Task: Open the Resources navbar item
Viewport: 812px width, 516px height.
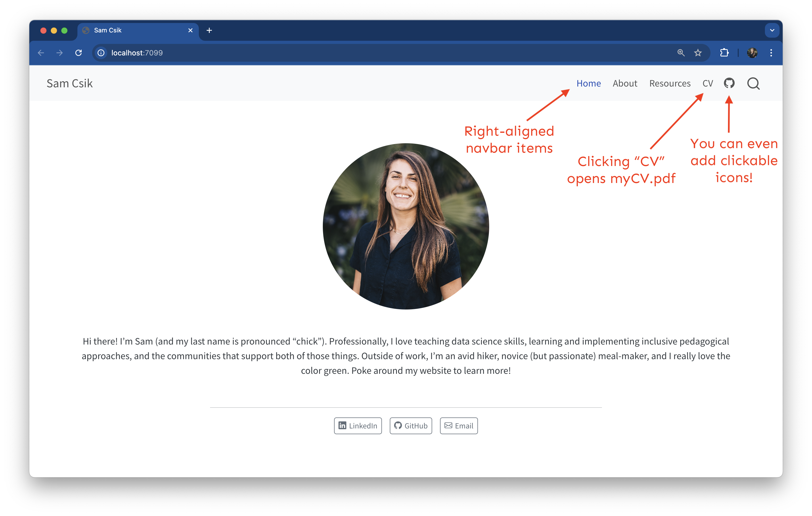Action: [670, 84]
